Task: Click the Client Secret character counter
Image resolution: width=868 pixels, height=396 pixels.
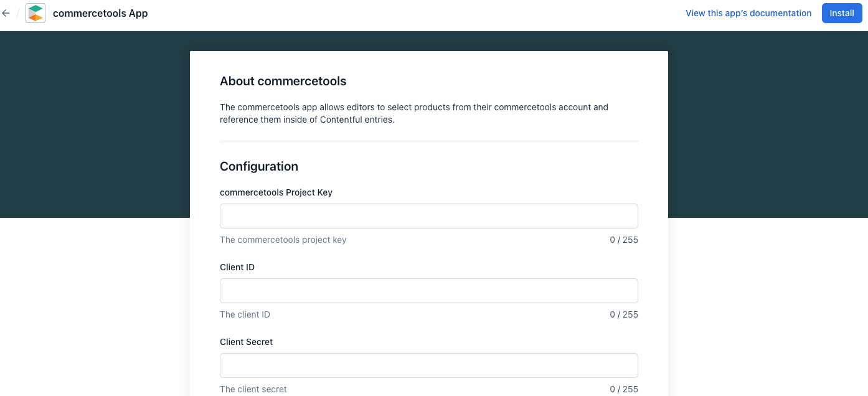Action: pyautogui.click(x=624, y=389)
